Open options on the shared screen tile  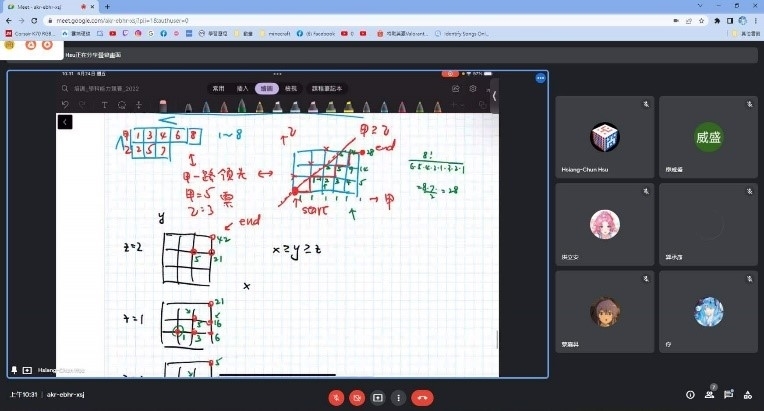click(x=541, y=77)
